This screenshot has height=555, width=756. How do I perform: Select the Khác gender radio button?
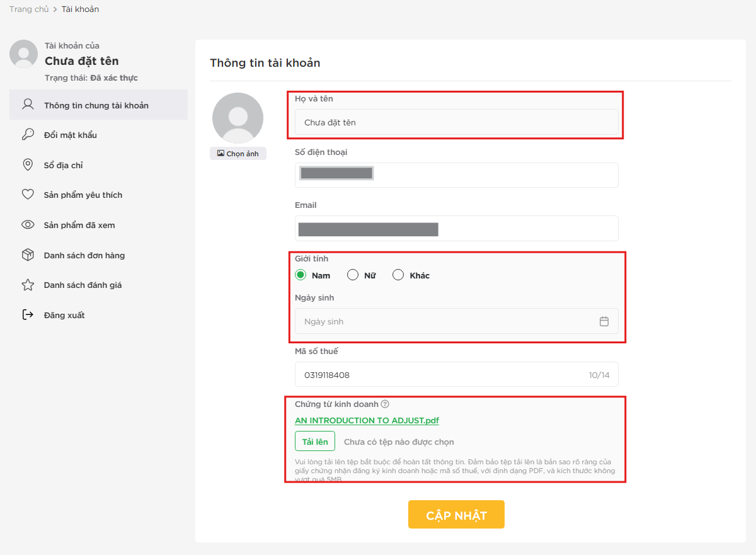point(398,275)
